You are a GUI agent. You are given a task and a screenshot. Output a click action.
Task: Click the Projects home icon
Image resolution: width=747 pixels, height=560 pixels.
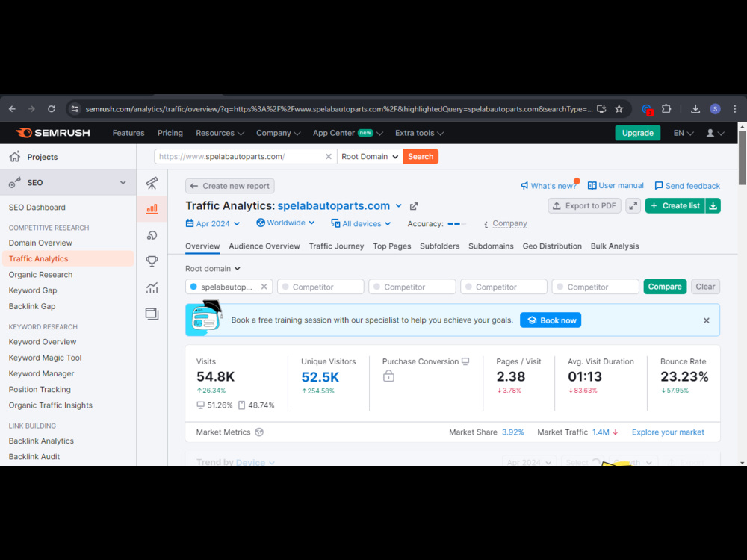[x=15, y=157]
